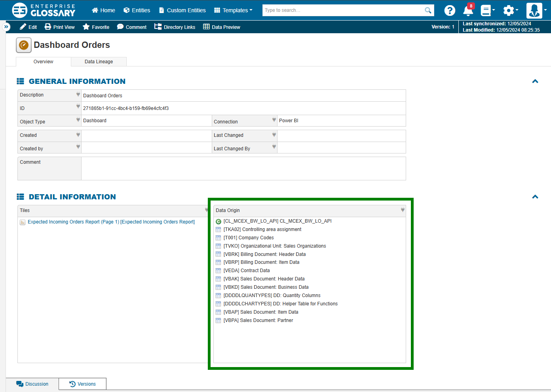Select the VBAK Sales Document Header Data entry

coord(264,279)
